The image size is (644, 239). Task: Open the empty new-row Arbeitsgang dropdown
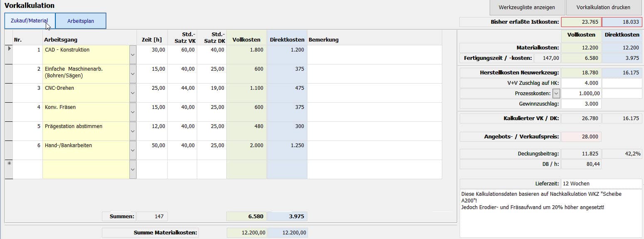coord(133,170)
